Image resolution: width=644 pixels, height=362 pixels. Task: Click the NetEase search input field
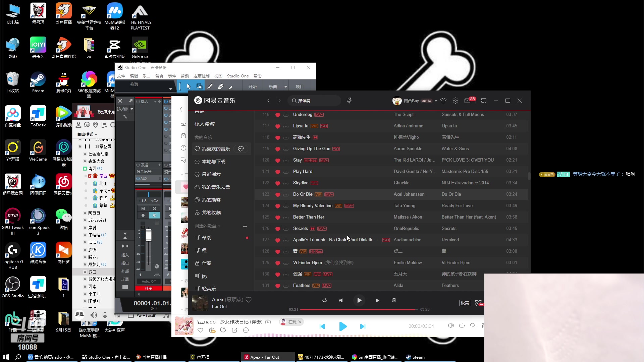[x=315, y=101]
